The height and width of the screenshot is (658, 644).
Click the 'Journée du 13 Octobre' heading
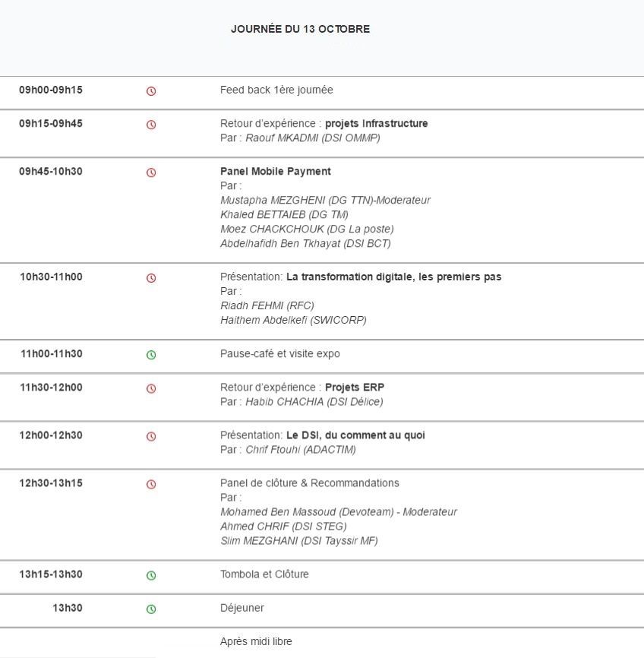(300, 29)
